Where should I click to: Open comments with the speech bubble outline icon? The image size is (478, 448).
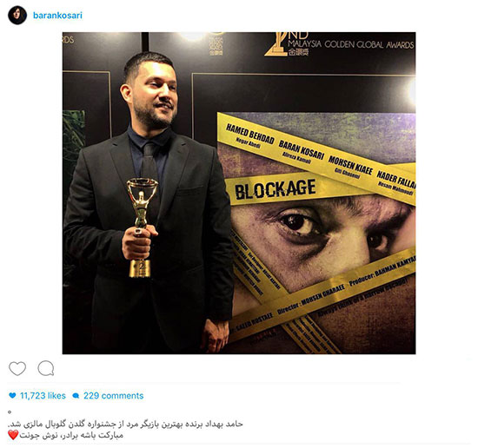coord(46,368)
